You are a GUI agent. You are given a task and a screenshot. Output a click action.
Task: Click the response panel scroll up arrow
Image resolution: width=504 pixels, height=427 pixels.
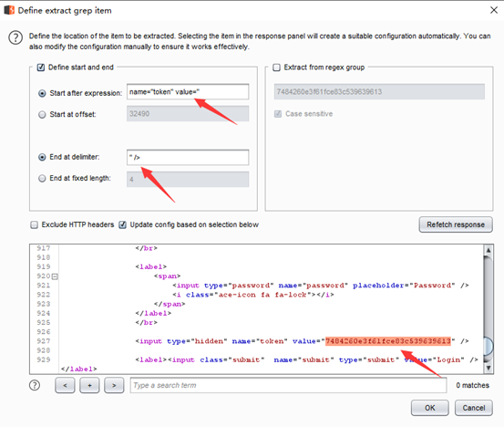489,250
